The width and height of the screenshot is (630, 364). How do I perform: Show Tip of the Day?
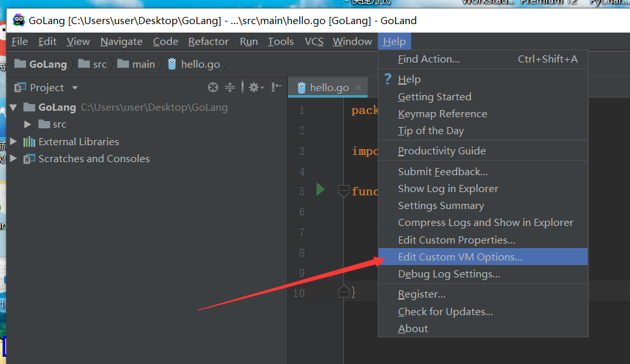coord(483,131)
